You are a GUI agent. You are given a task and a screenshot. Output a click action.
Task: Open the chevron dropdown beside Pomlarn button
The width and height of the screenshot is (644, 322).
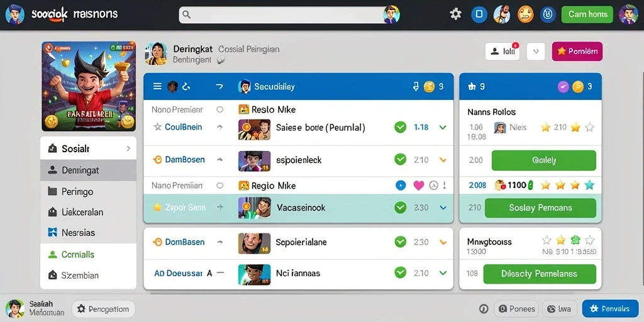[536, 52]
